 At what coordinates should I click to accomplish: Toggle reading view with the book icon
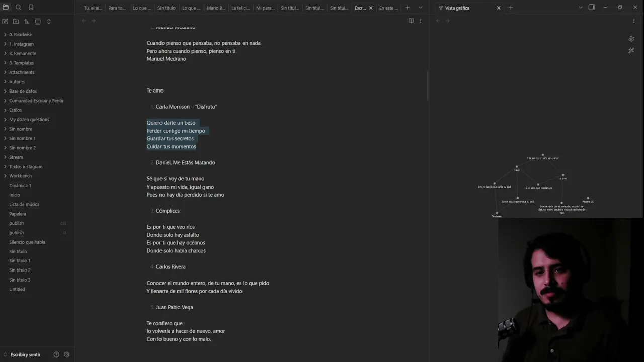[x=411, y=21]
